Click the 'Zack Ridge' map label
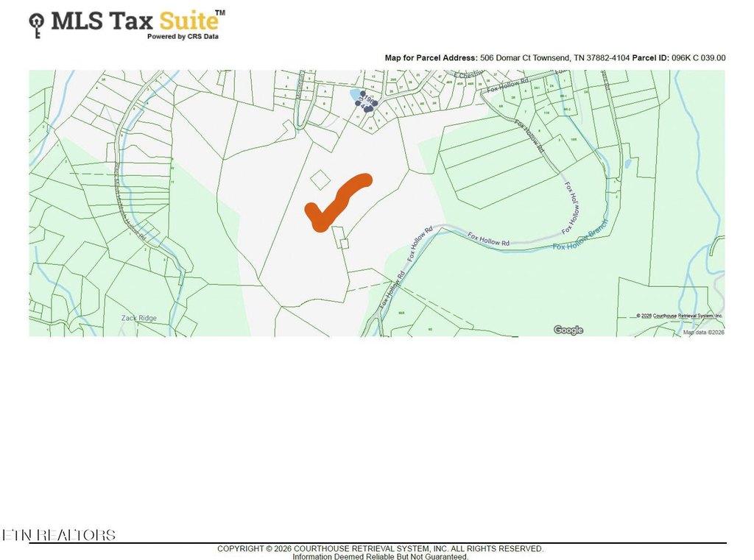The width and height of the screenshot is (754, 560). click(x=139, y=318)
